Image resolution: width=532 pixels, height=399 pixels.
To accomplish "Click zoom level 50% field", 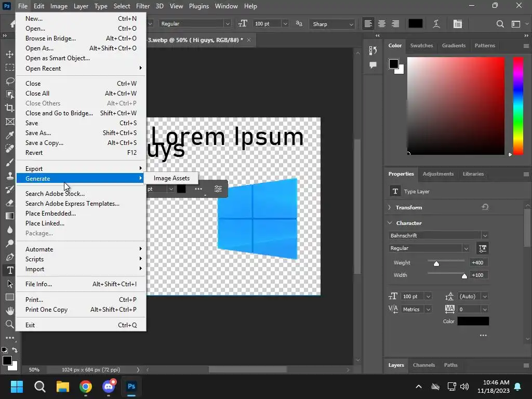I will [34, 370].
